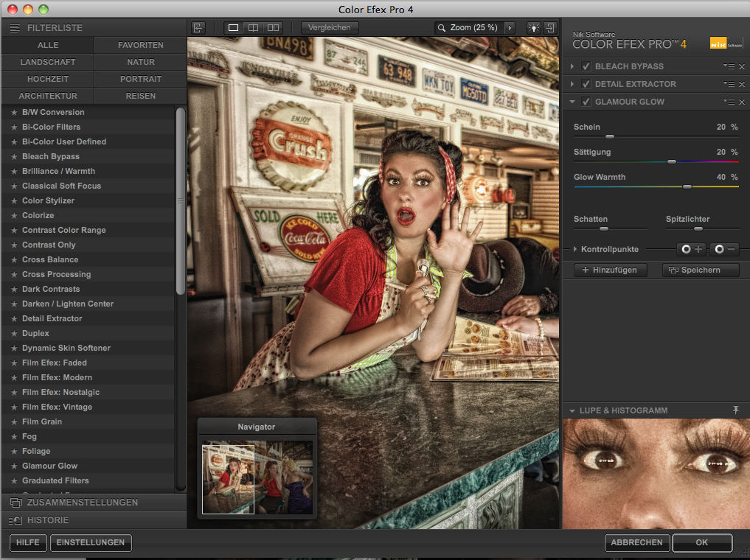Switch to side-by-side preview view
The image size is (750, 560).
pos(273,28)
